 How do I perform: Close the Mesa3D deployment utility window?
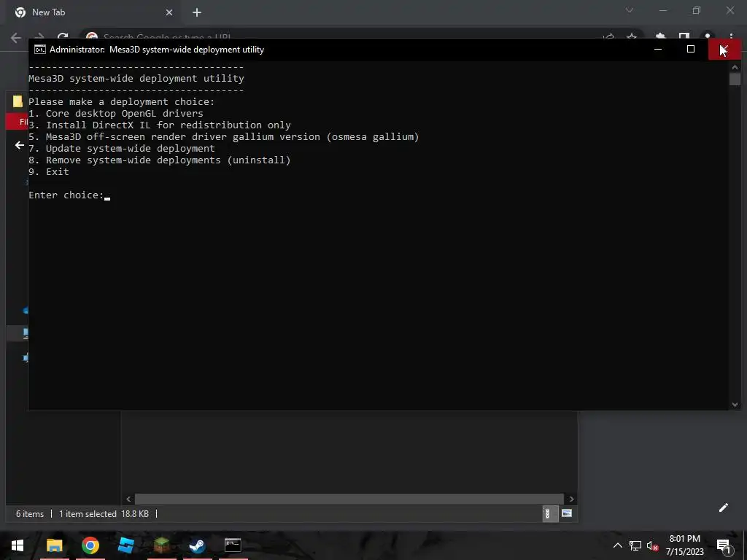coord(724,49)
